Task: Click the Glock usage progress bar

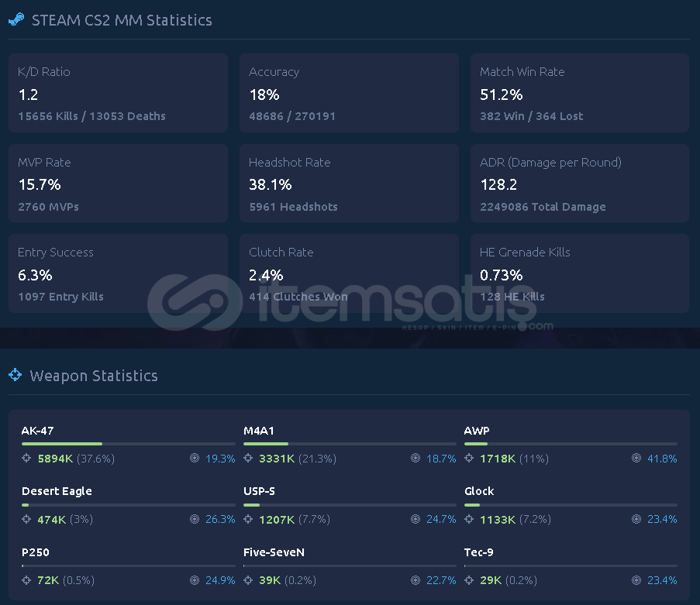Action: click(x=571, y=505)
